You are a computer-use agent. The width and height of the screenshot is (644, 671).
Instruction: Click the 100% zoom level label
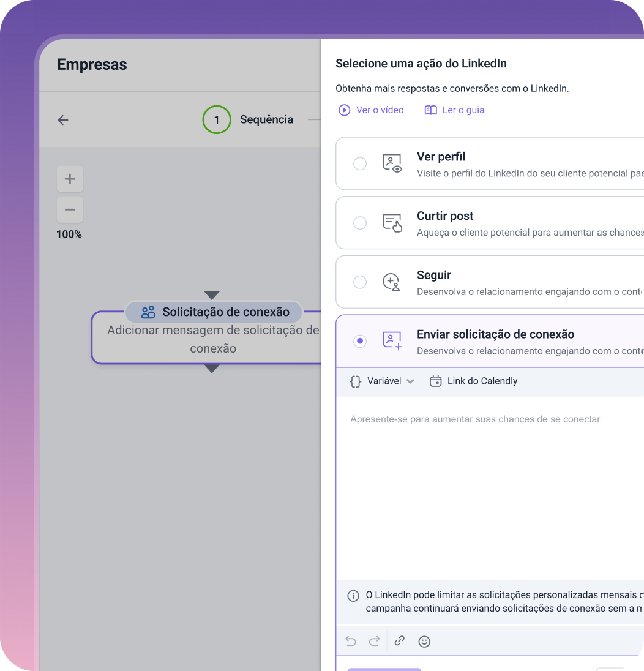coord(69,234)
